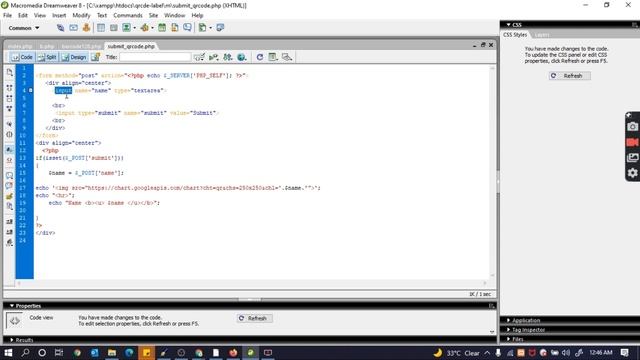Image resolution: width=640 pixels, height=360 pixels.
Task: Click Indent Code in coding toolbar
Action: (x=9, y=222)
